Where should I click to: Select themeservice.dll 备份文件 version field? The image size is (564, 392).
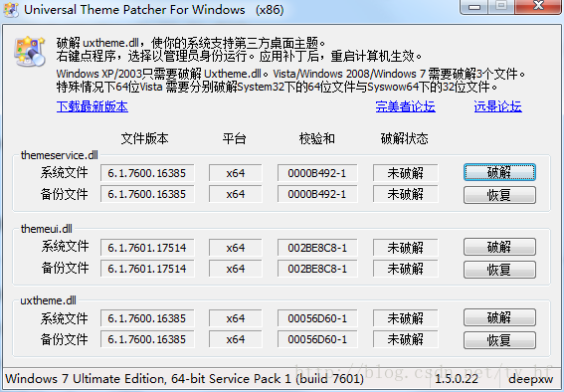[147, 194]
